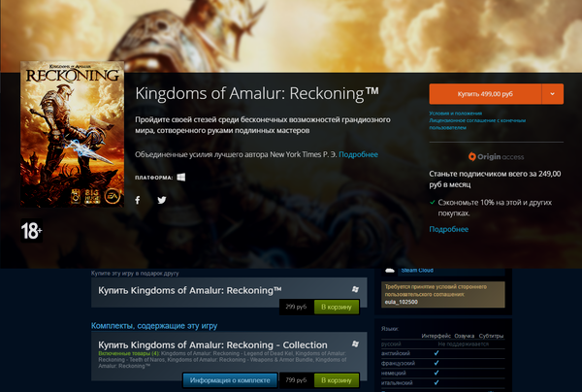Click русский language row
This screenshot has height=392, width=582.
[x=443, y=344]
